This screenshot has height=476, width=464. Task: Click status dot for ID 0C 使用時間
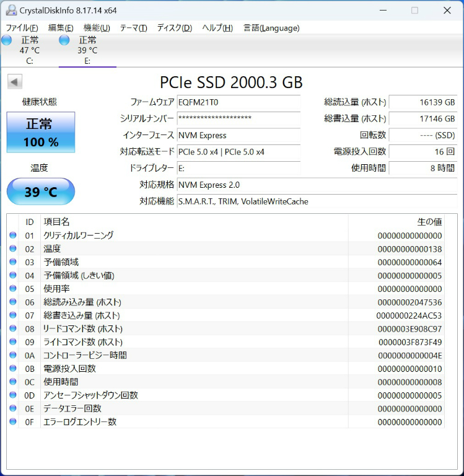(x=13, y=382)
